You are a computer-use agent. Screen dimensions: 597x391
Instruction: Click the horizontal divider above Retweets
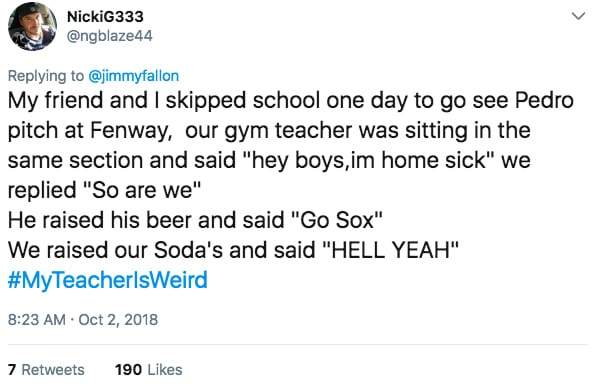pos(298,345)
